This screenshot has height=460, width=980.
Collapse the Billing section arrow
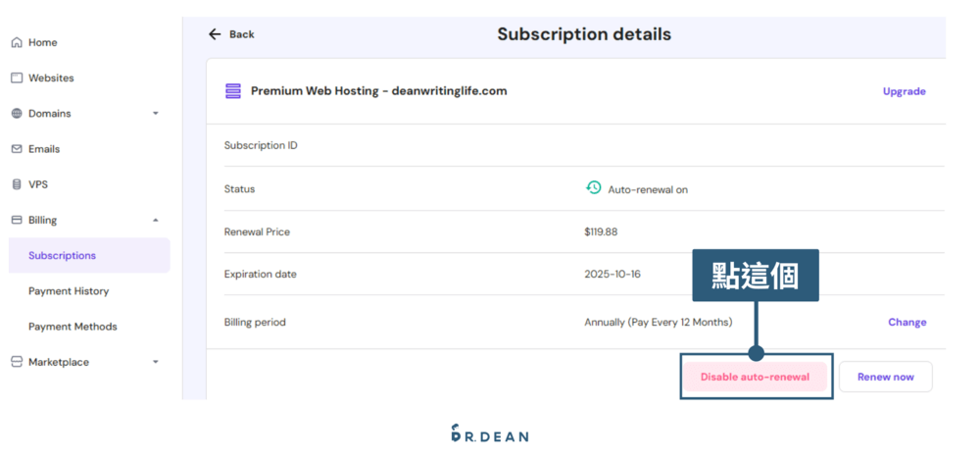pos(156,221)
